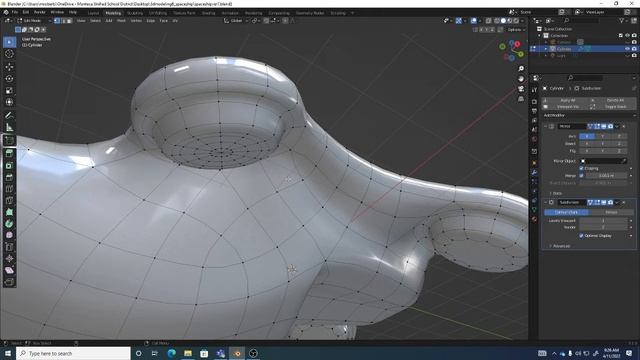Select the Shear tool
This screenshot has height=360, width=640.
9,270
